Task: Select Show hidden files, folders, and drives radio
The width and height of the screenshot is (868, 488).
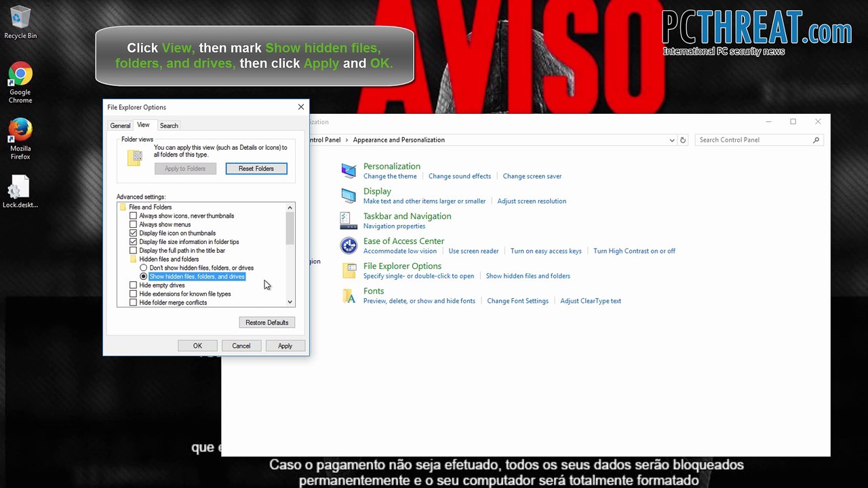Action: pos(143,277)
